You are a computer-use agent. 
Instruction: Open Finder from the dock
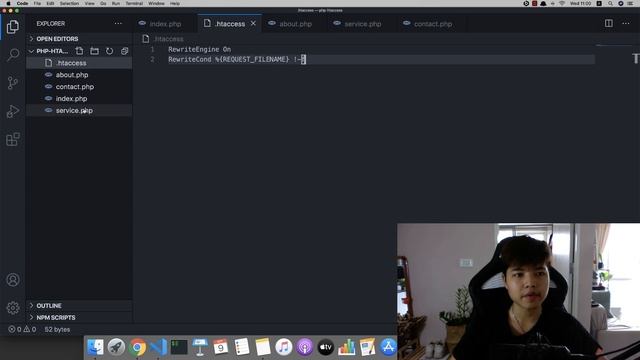pyautogui.click(x=96, y=347)
